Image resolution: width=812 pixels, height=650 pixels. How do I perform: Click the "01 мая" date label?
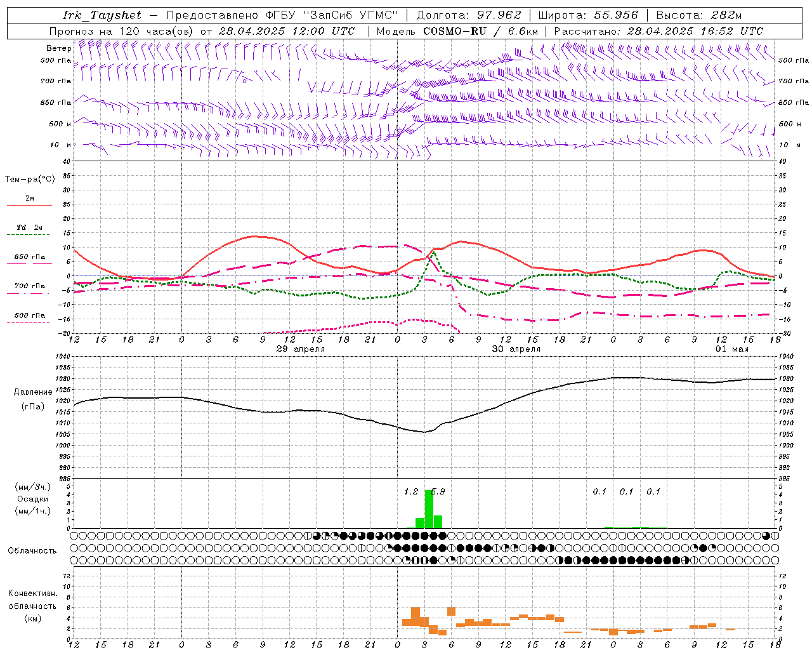click(733, 349)
